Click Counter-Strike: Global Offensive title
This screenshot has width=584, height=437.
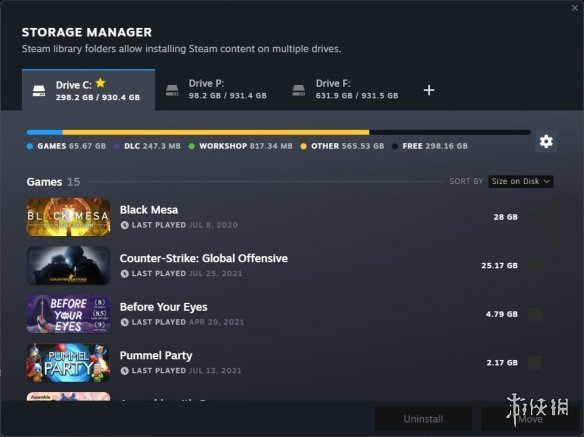204,258
